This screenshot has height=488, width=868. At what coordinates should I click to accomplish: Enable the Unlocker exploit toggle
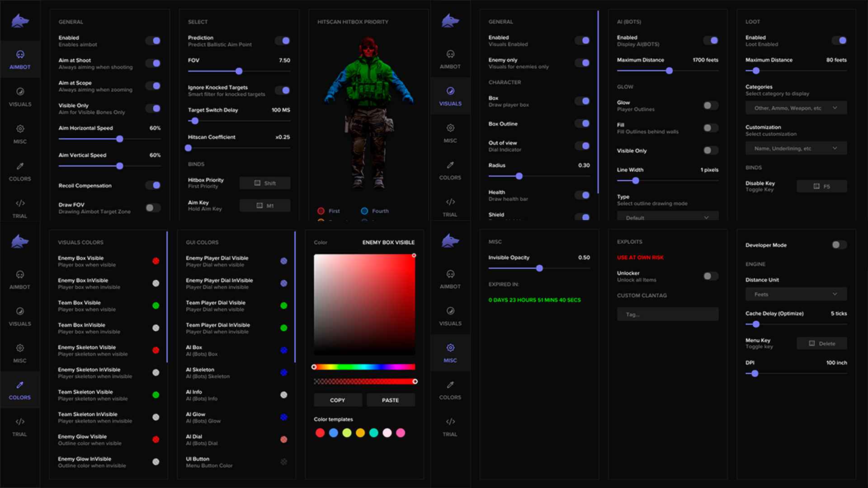pos(710,276)
